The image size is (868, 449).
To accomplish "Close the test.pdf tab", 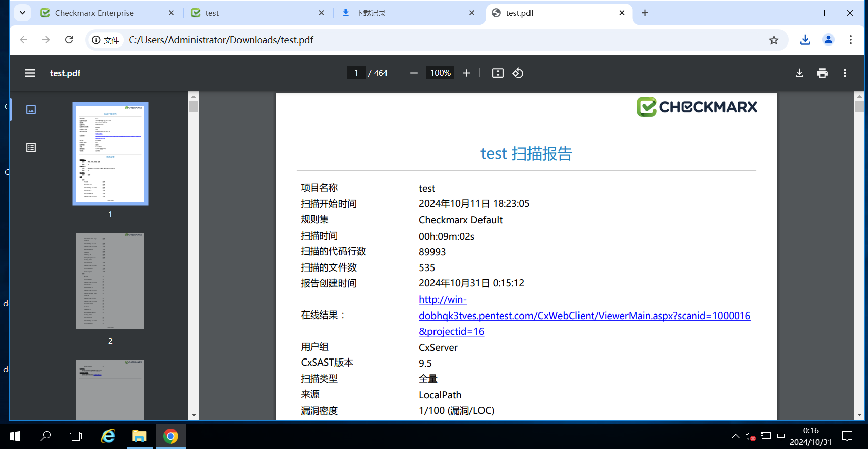I will (x=622, y=13).
